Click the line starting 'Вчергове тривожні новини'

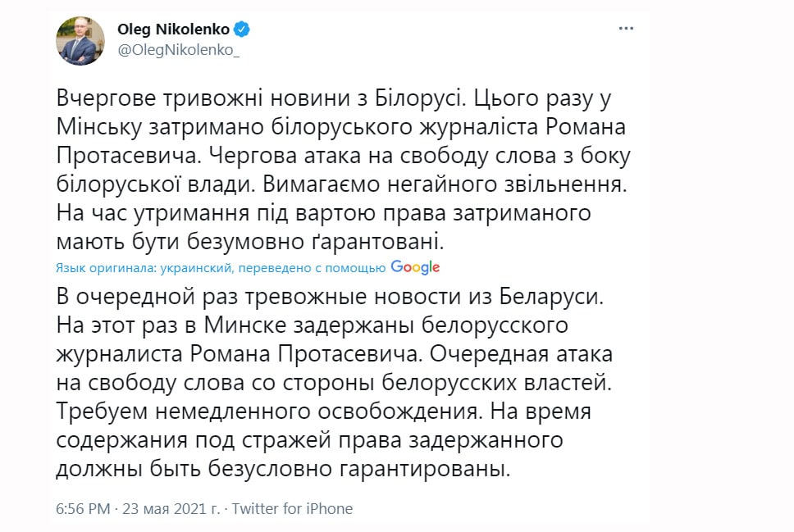(335, 98)
